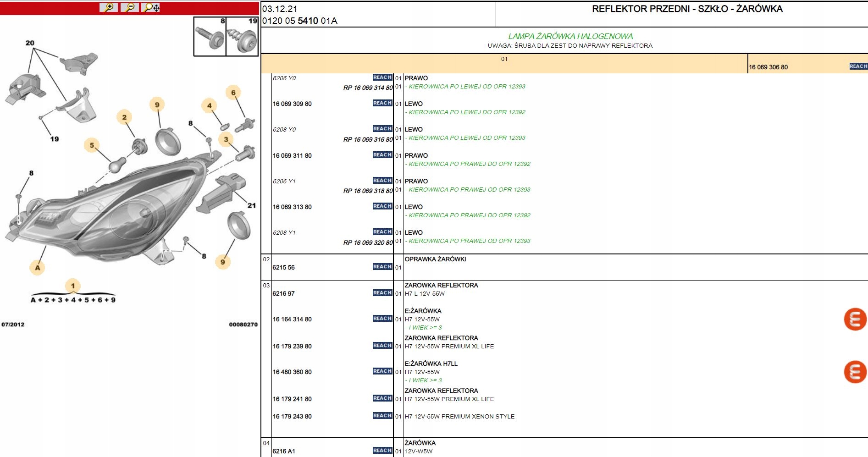
Task: Click the note KIEROWNICA PO LEWEJ DO OPR 12392
Action: click(465, 112)
